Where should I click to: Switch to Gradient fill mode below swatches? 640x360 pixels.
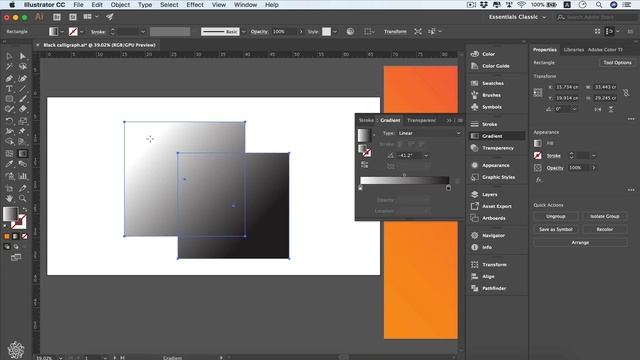click(16, 236)
